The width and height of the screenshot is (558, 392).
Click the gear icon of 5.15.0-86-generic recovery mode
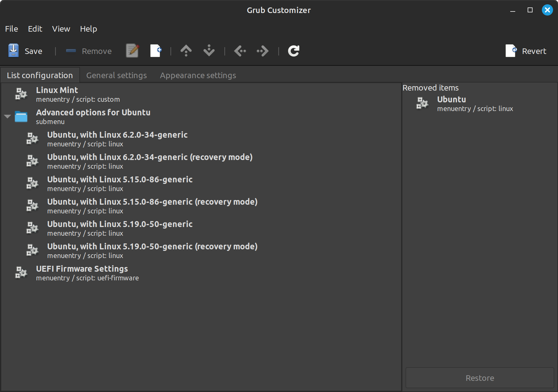32,206
